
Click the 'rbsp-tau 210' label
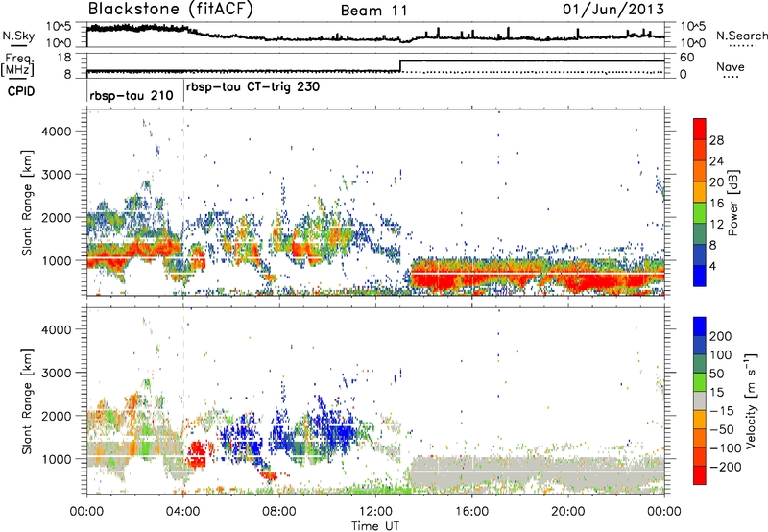(x=132, y=95)
